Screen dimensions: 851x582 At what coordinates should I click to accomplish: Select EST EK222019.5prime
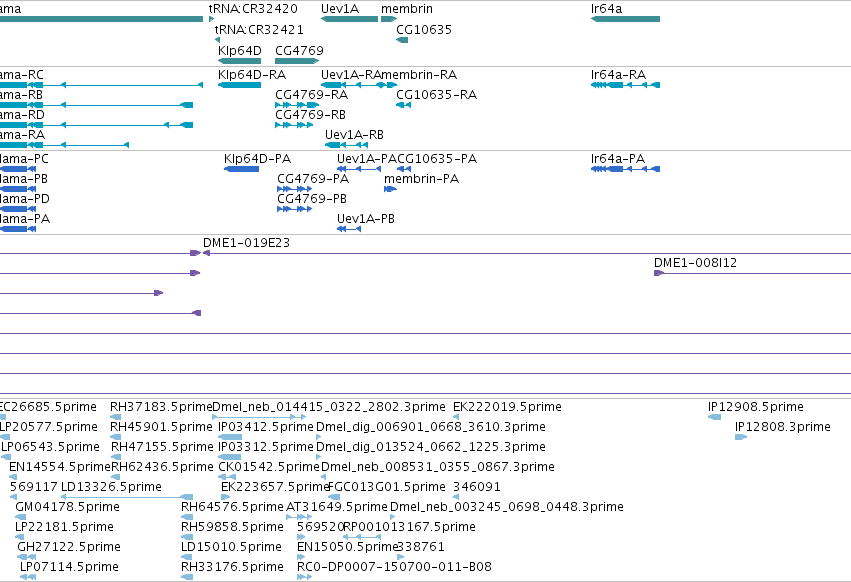[x=456, y=417]
